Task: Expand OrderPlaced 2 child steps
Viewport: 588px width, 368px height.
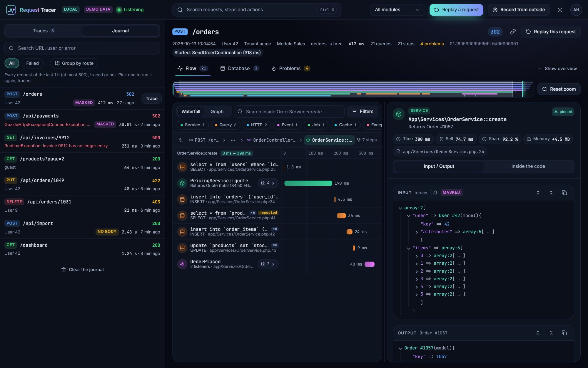Action: [x=268, y=264]
